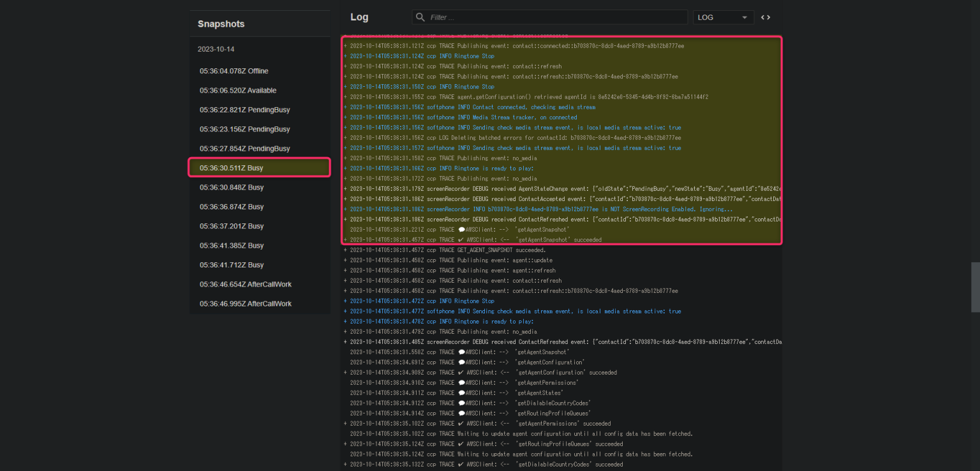
Task: Jump to the 05:36:46.995Z AfterCallWork snapshot
Action: (245, 304)
